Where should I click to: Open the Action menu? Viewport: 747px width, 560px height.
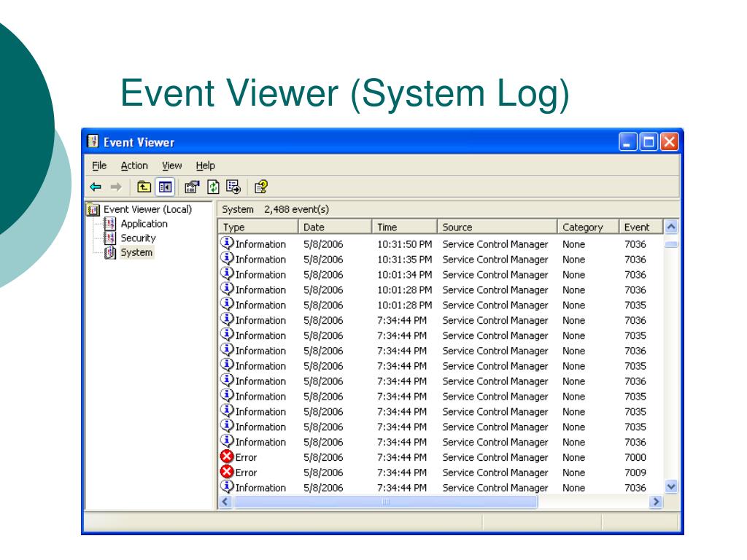click(134, 166)
